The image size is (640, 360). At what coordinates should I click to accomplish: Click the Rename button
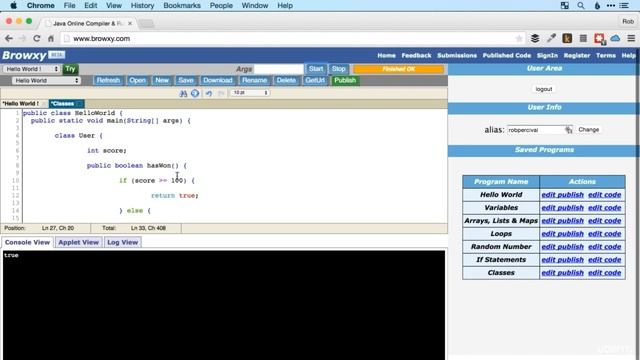click(254, 80)
